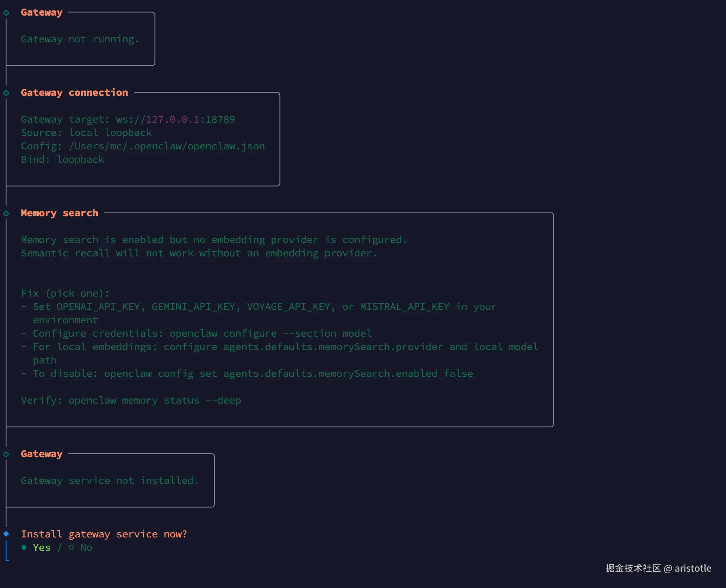
Task: Click the Gateway connection section title
Action: point(74,93)
